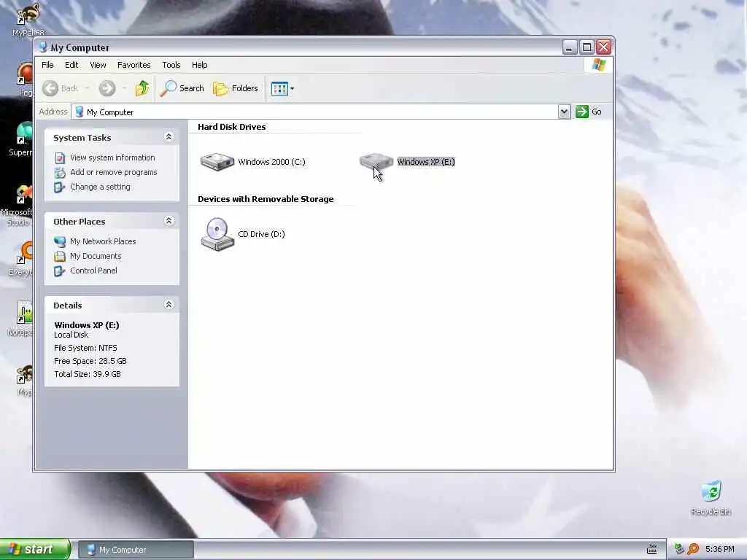This screenshot has height=560, width=747.
Task: Collapse the System Tasks panel
Action: [169, 137]
